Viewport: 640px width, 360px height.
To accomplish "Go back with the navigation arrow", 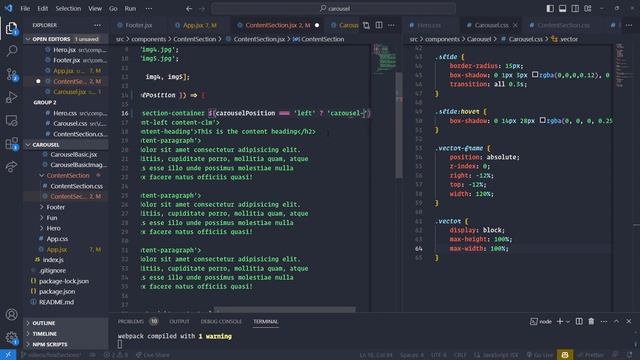I will point(189,9).
